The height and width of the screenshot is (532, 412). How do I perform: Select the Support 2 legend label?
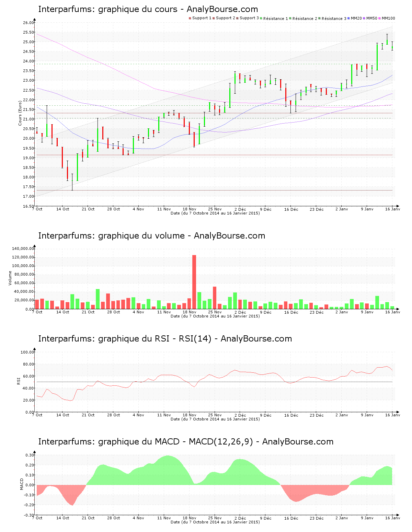click(x=226, y=18)
